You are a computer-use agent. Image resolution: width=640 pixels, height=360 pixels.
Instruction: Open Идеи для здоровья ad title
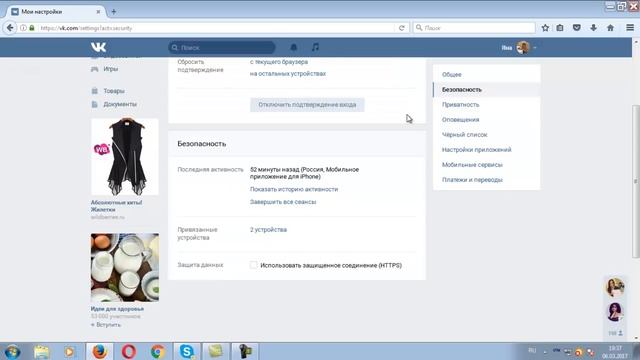point(117,309)
